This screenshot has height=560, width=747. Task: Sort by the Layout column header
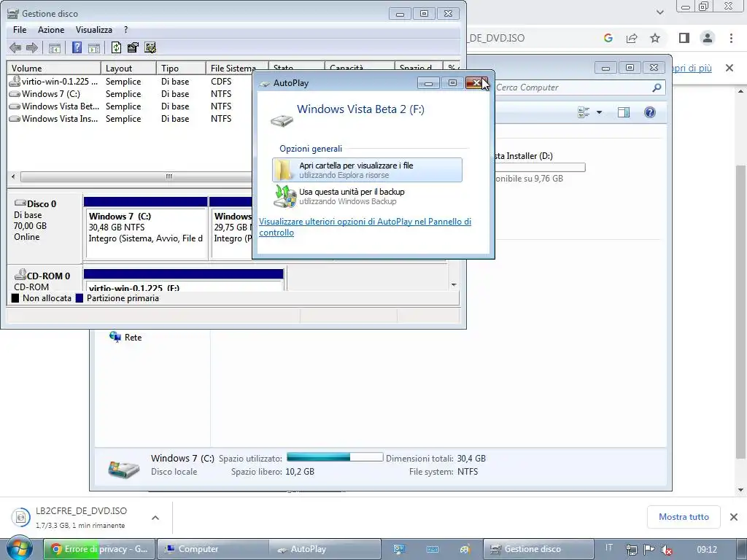point(128,68)
